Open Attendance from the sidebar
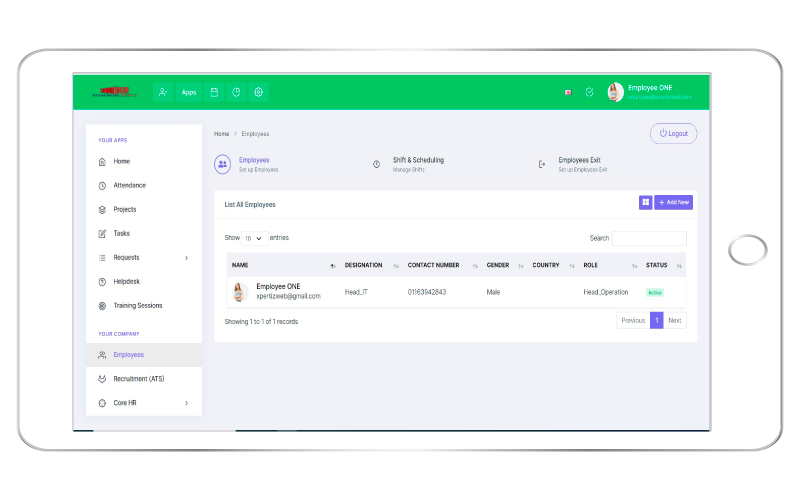The height and width of the screenshot is (500, 800). point(129,185)
